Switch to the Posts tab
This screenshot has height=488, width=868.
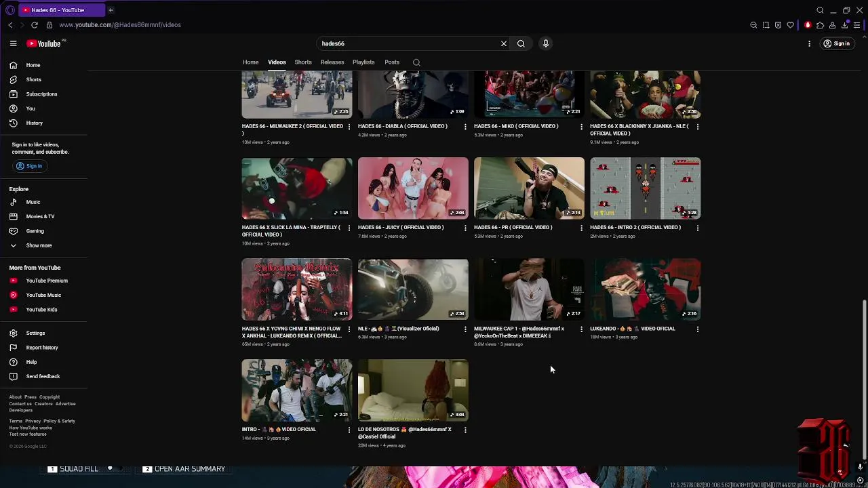(x=392, y=62)
